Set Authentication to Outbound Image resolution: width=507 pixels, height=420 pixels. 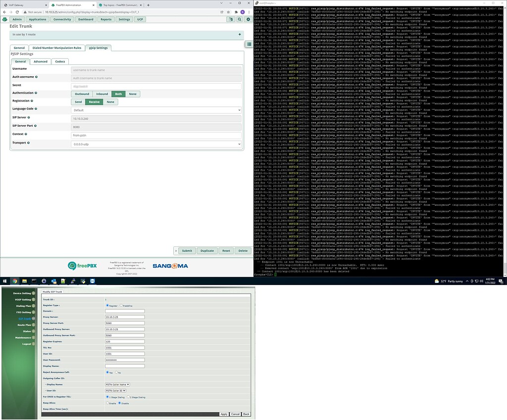[81, 94]
